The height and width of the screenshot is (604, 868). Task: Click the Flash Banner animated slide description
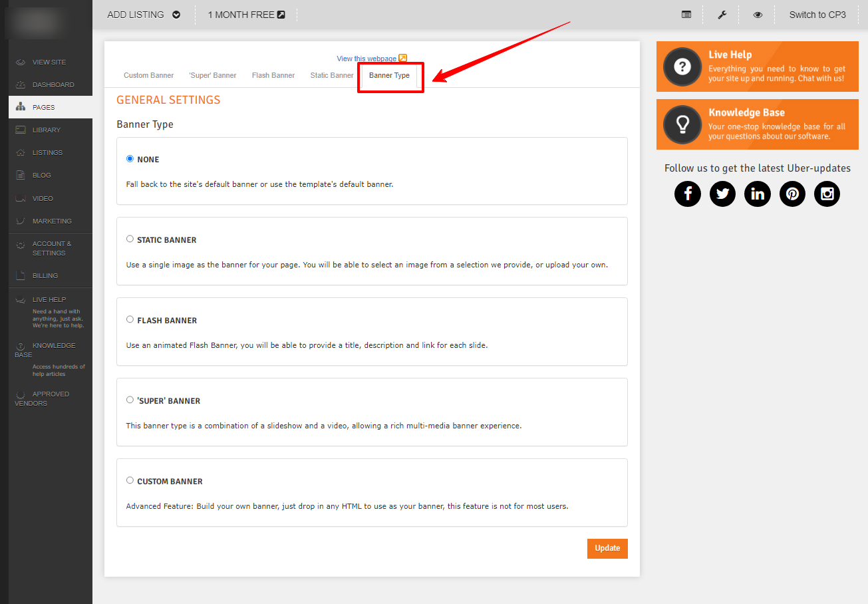(307, 345)
